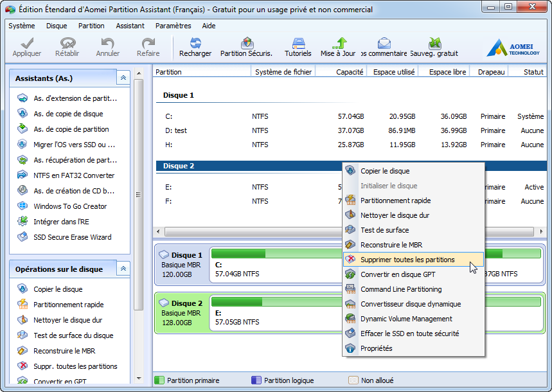Click partition list horizontal scrollbar right arrow
Viewport: 552px width, 392px height.
pyautogui.click(x=541, y=232)
